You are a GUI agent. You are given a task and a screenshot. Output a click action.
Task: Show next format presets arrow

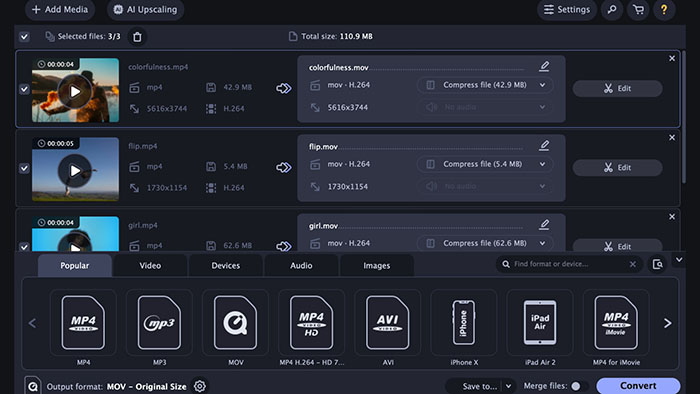[667, 323]
